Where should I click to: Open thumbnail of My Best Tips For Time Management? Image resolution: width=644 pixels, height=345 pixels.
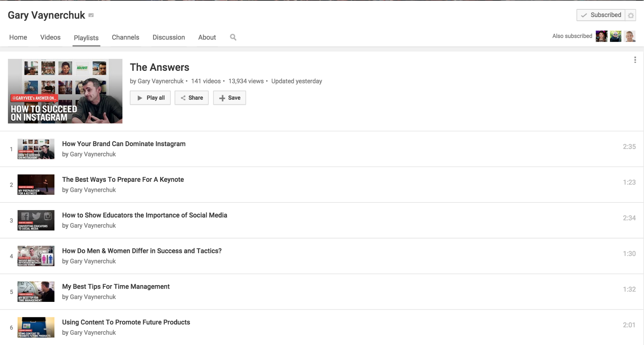[36, 292]
